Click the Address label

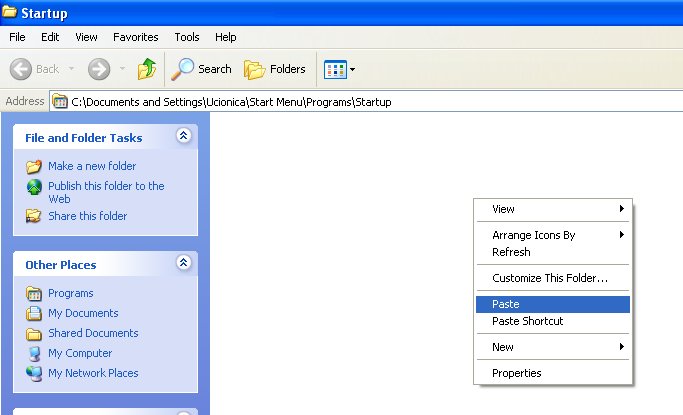(x=25, y=101)
